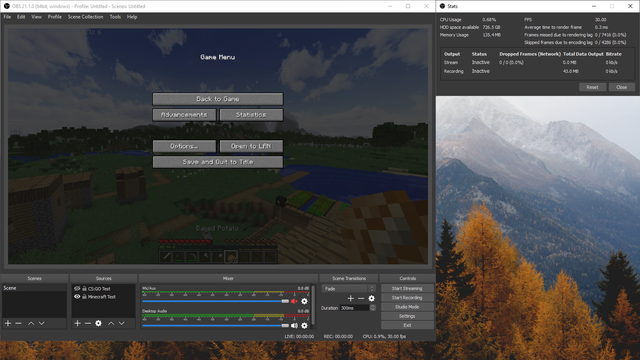The width and height of the screenshot is (640, 360).
Task: Click Start Streaming button
Action: (x=407, y=288)
